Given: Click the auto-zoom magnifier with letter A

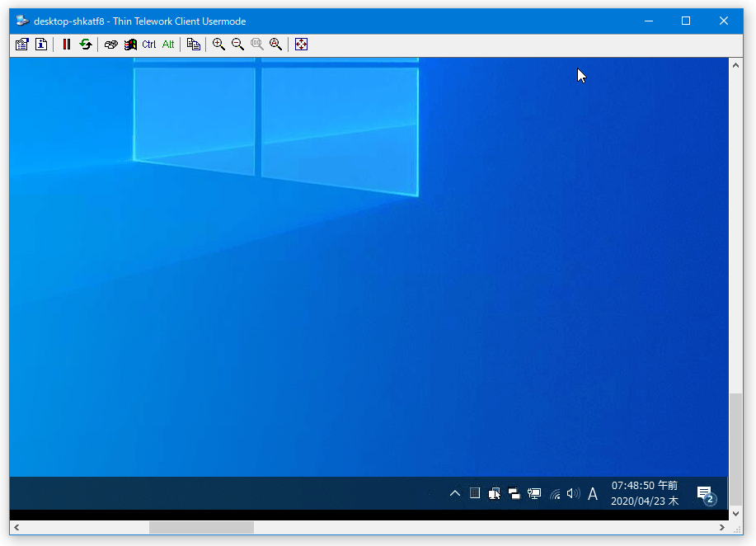Looking at the screenshot, I should (276, 45).
